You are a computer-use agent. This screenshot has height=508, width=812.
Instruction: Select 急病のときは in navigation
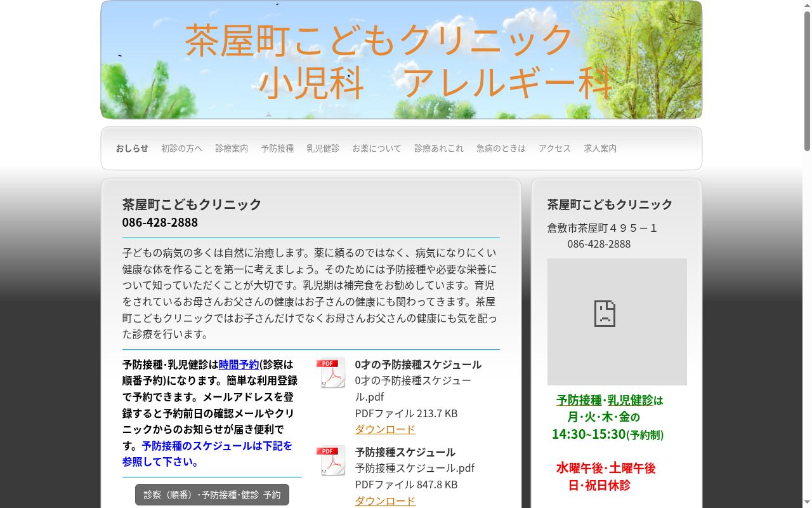501,149
